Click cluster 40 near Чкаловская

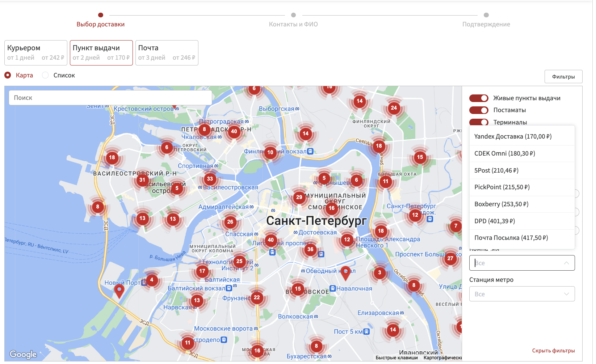(x=234, y=132)
